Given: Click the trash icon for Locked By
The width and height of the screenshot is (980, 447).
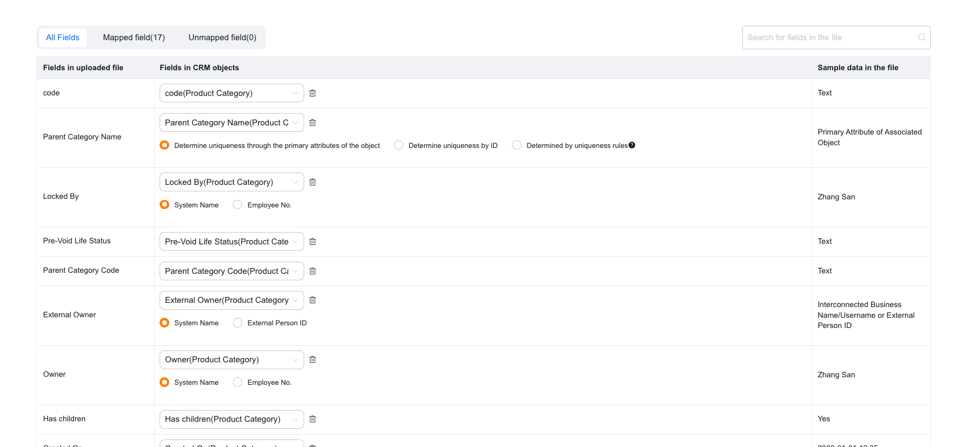Looking at the screenshot, I should 313,182.
